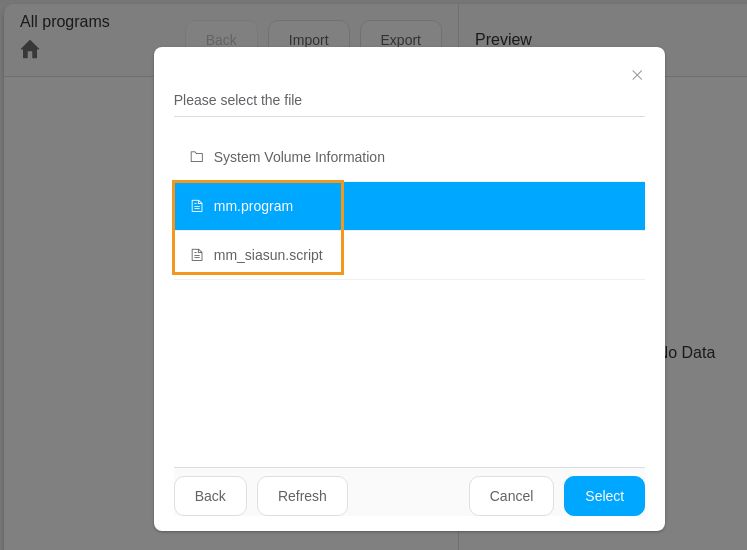Click the All programs heading
The image size is (747, 550).
pos(65,22)
